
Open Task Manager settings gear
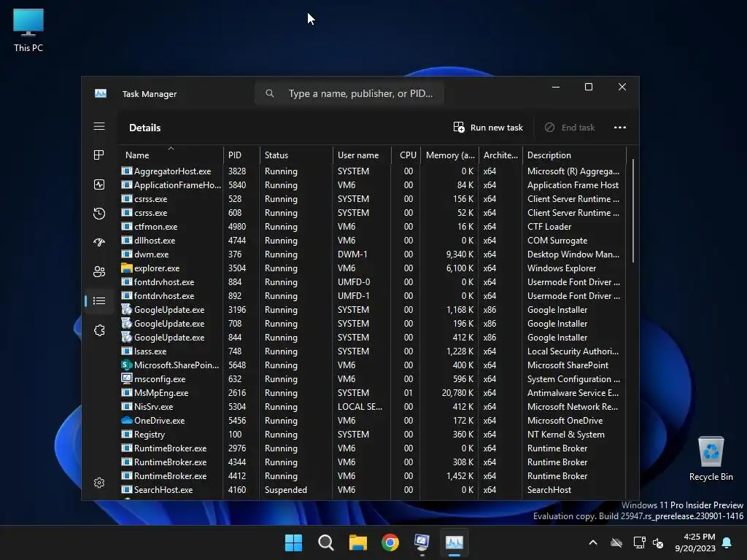99,483
